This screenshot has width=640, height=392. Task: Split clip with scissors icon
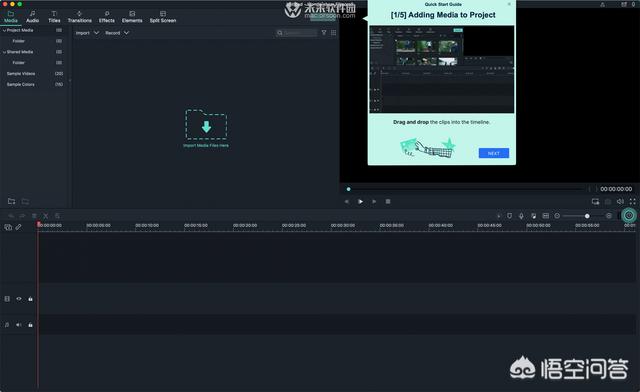46,216
